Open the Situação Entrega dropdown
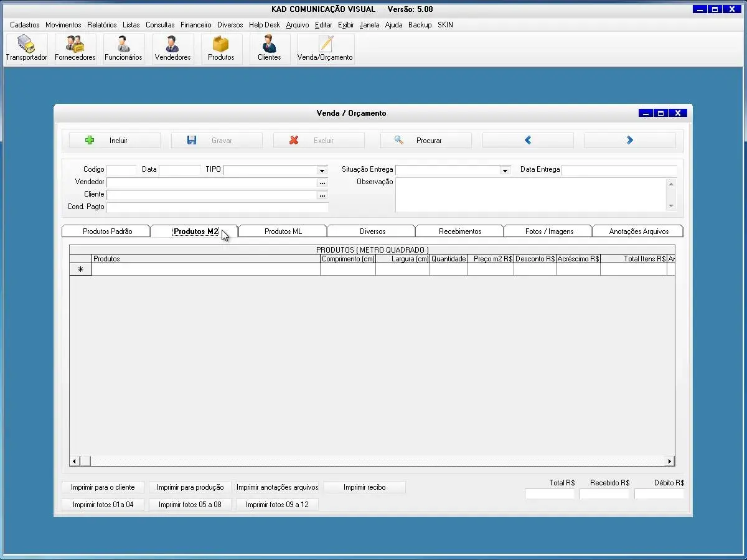Viewport: 747px width, 560px height. [x=504, y=170]
